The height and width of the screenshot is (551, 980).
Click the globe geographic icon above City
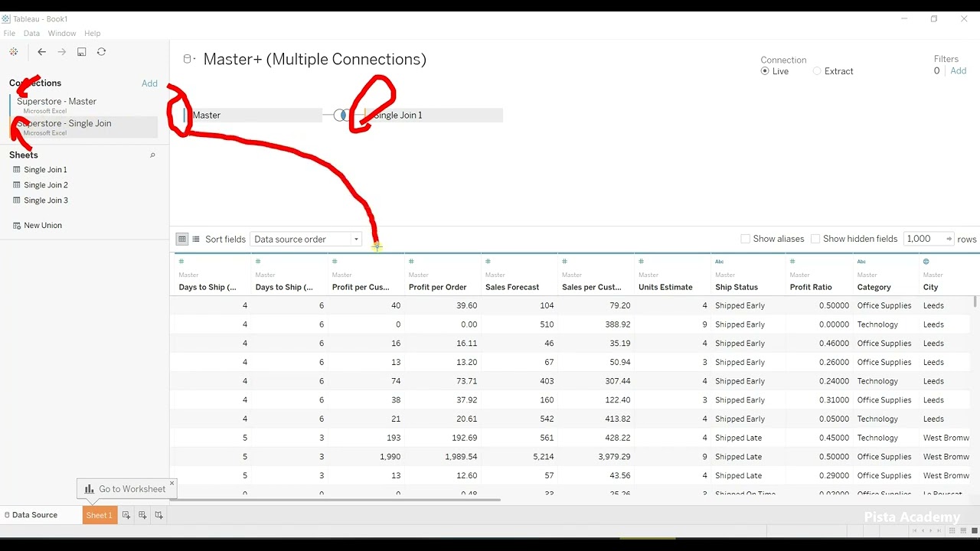click(926, 262)
